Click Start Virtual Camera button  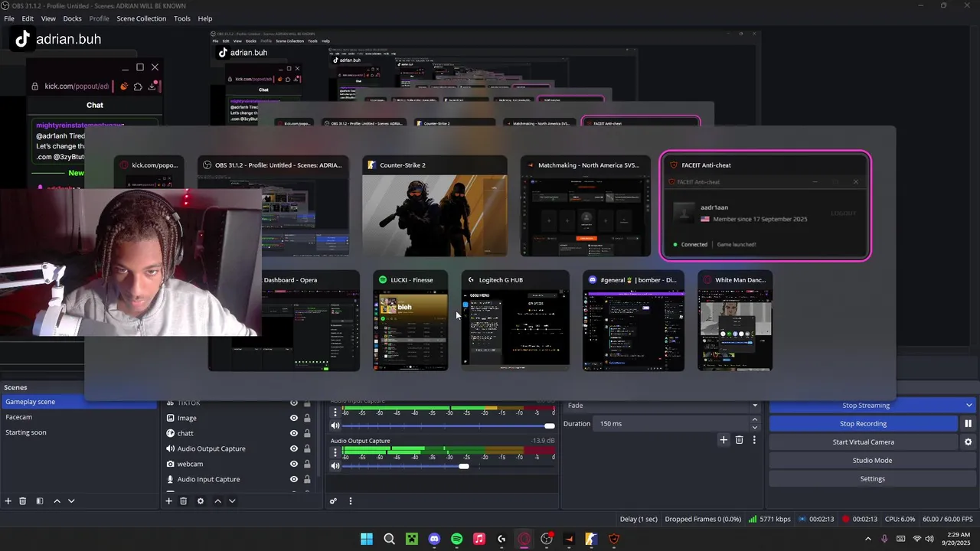pyautogui.click(x=864, y=442)
